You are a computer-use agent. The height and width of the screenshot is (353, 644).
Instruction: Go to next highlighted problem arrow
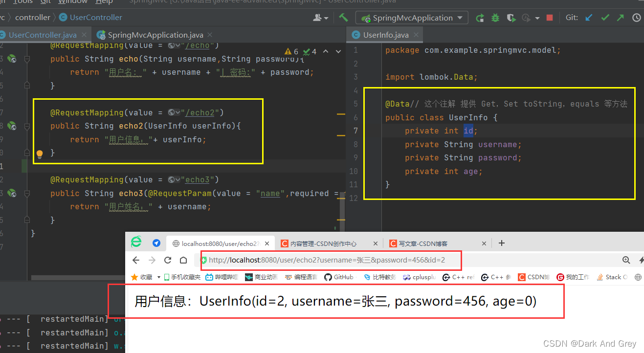pos(337,51)
